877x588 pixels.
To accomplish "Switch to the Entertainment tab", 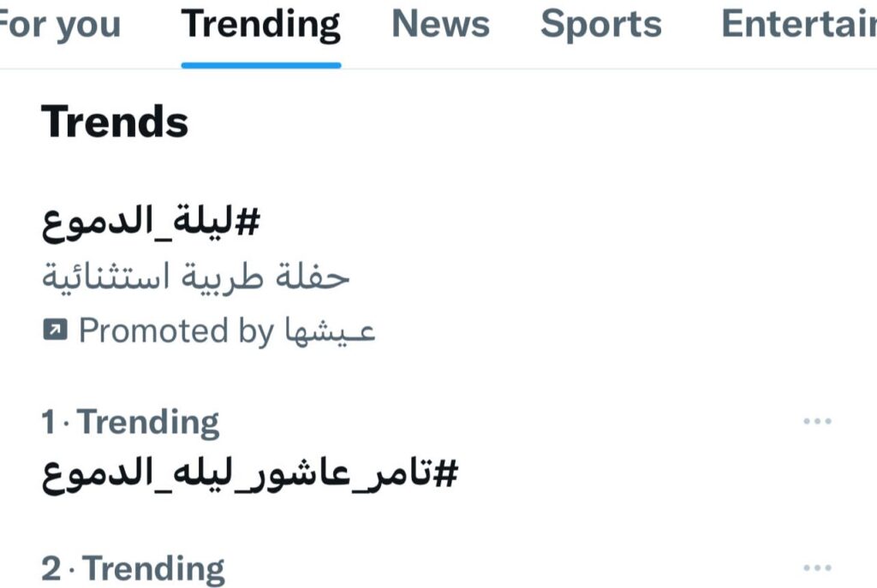I will pos(798,26).
